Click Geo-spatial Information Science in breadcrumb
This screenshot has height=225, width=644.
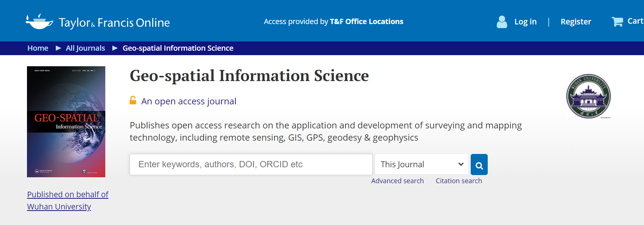178,48
